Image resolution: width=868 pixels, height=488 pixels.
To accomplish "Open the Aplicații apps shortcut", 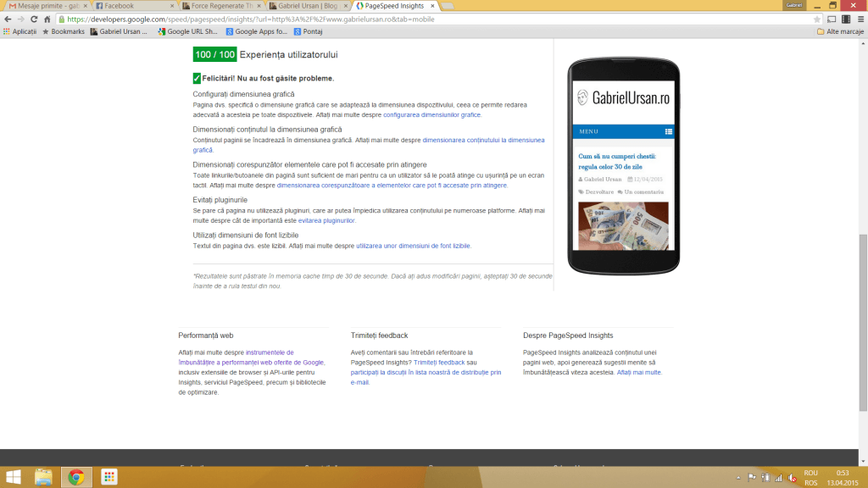I will point(20,31).
